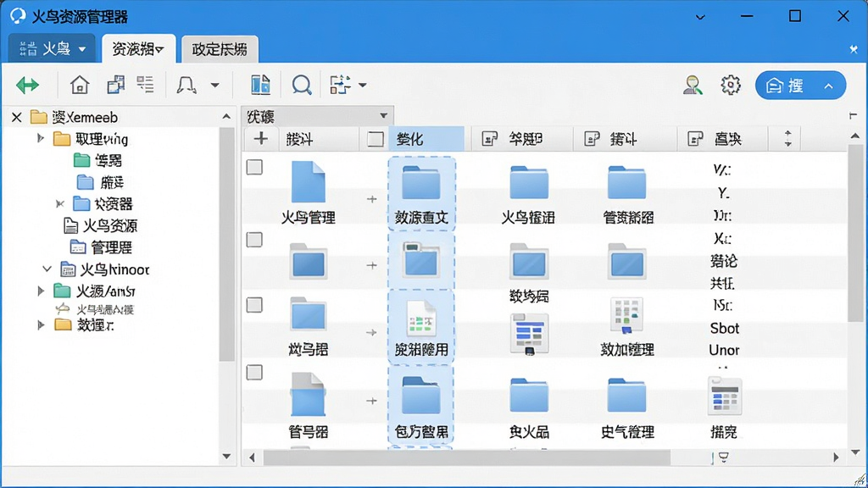Open the first row folder in fourth column
Image resolution: width=868 pixels, height=488 pixels.
point(626,182)
